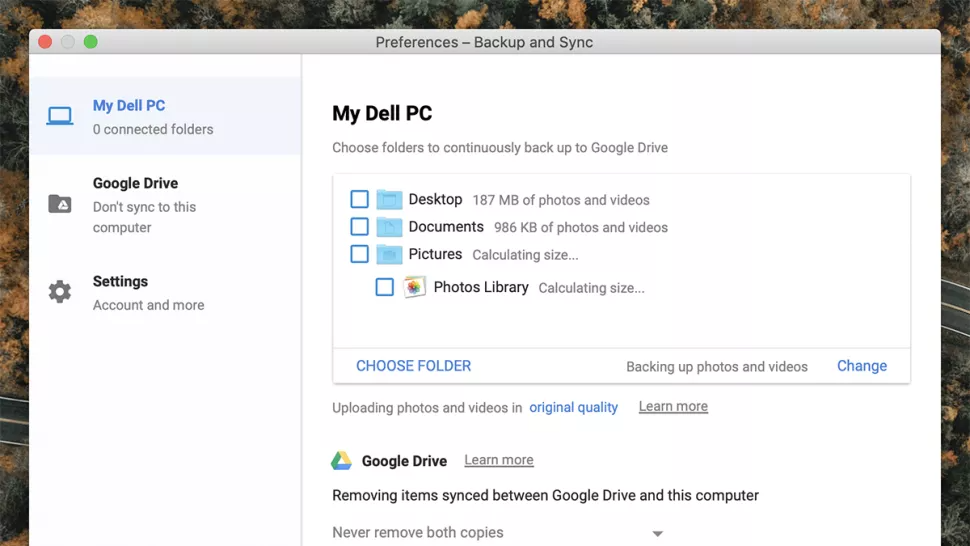The image size is (970, 546).
Task: Open the Never remove both copies dropdown
Action: 497,533
